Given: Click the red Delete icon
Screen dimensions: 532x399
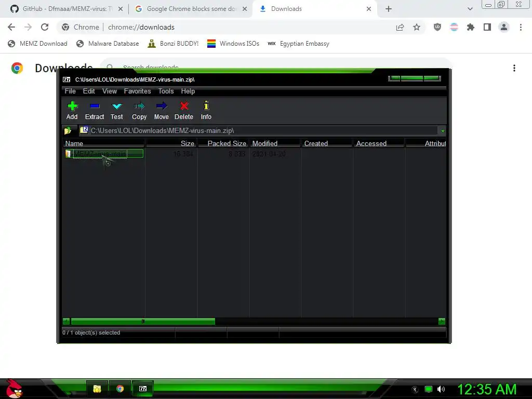Looking at the screenshot, I should (184, 110).
